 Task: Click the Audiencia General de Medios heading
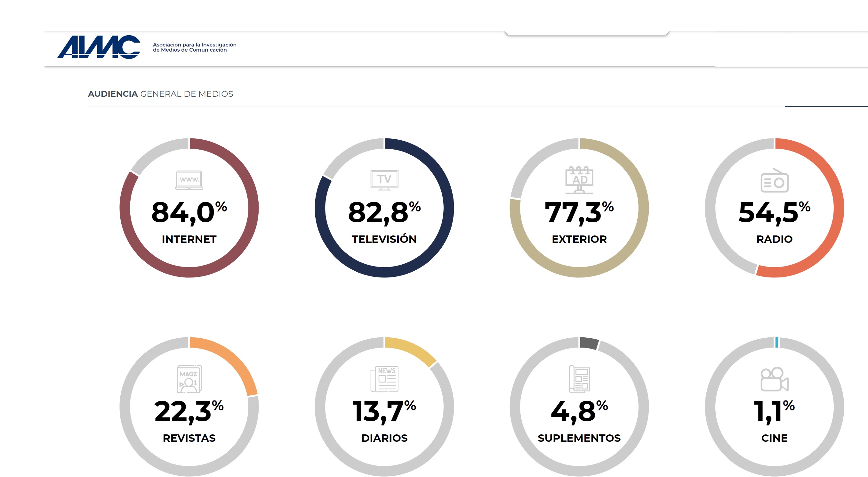(x=160, y=94)
